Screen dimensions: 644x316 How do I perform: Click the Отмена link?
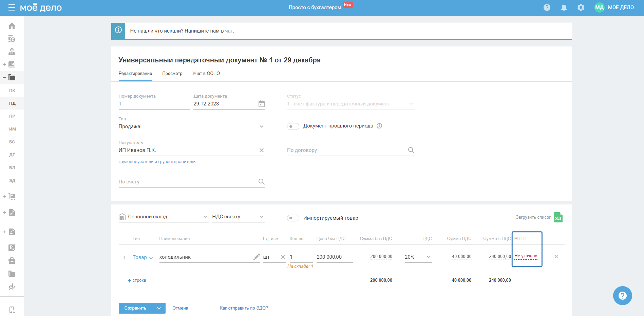point(180,308)
